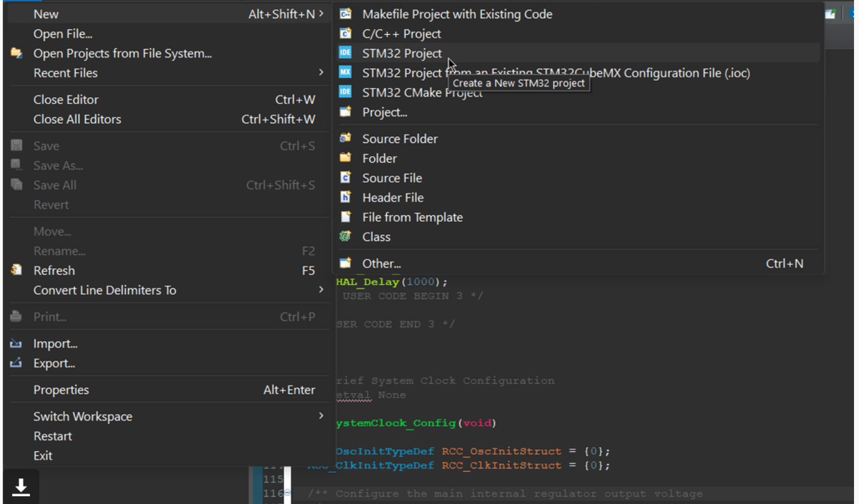Open the Other... wizard entry

coord(578,264)
